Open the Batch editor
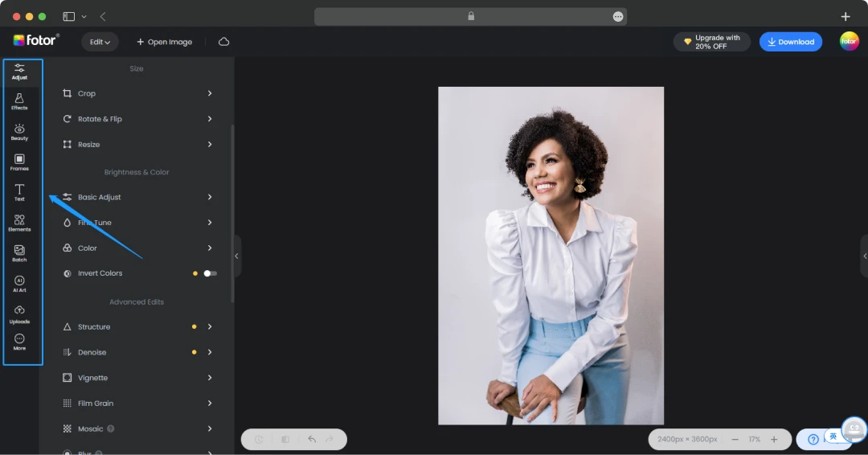This screenshot has height=455, width=868. pos(19,253)
